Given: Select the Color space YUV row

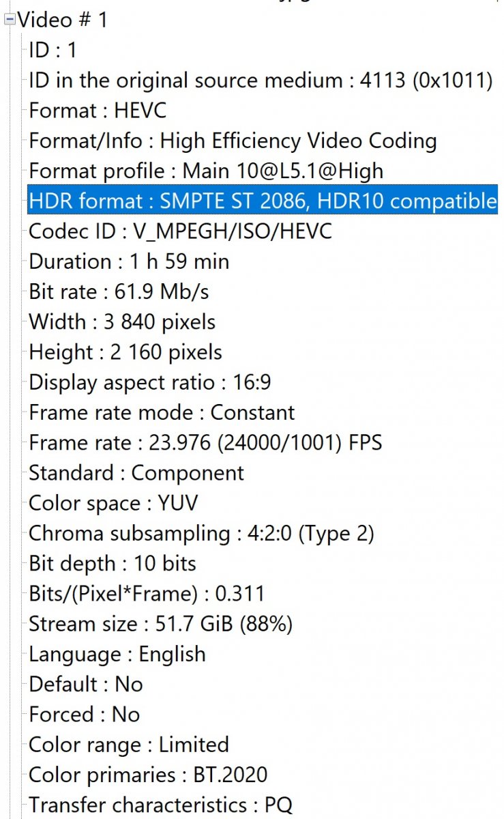Looking at the screenshot, I should (x=113, y=503).
